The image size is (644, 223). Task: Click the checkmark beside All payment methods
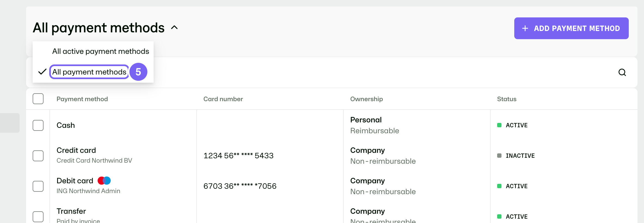(x=42, y=72)
